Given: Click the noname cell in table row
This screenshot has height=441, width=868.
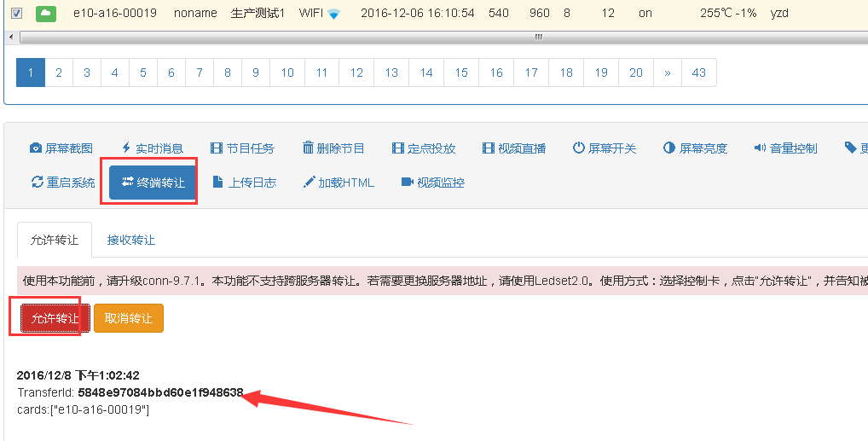Looking at the screenshot, I should click(195, 13).
